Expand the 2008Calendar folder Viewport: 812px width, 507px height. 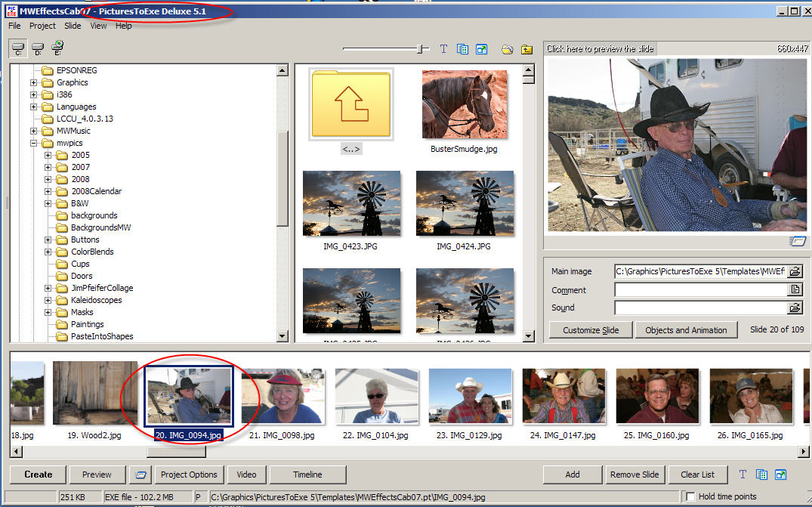tap(48, 191)
